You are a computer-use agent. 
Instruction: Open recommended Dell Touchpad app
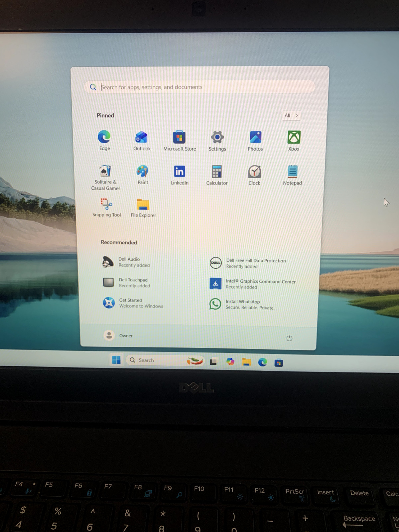tap(126, 283)
